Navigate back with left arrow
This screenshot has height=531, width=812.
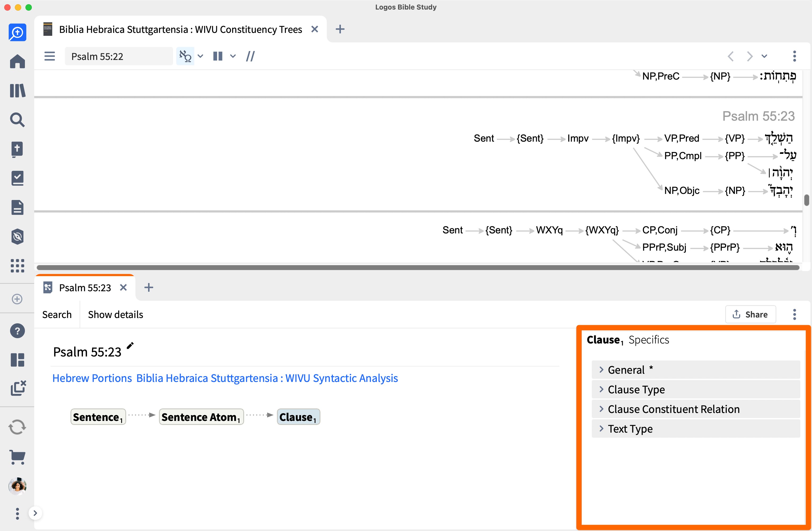coord(730,56)
